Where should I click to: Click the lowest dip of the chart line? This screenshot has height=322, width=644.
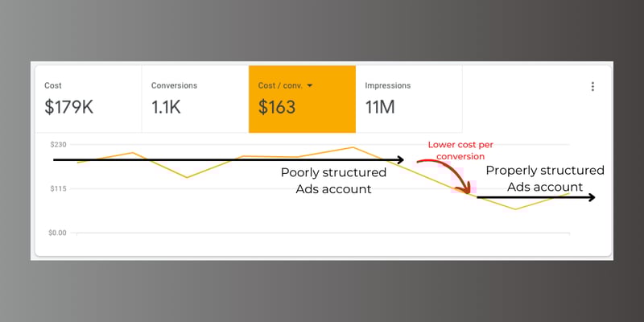click(515, 209)
